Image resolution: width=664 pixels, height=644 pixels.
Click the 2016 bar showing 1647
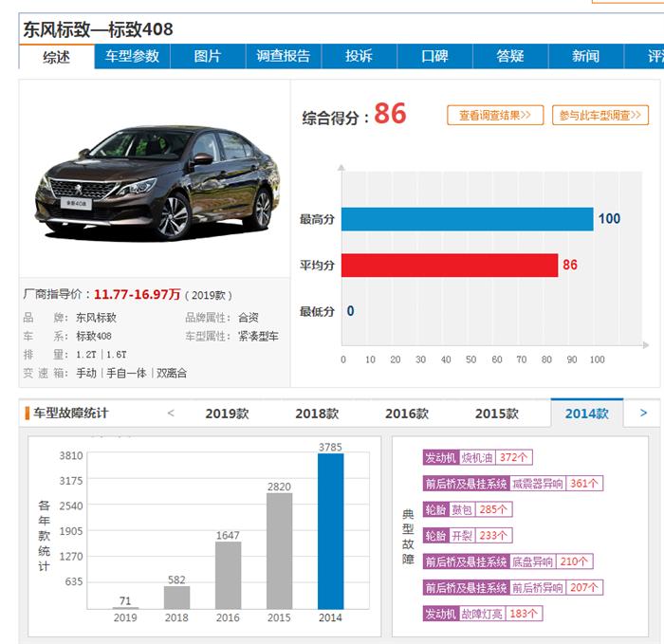[229, 576]
